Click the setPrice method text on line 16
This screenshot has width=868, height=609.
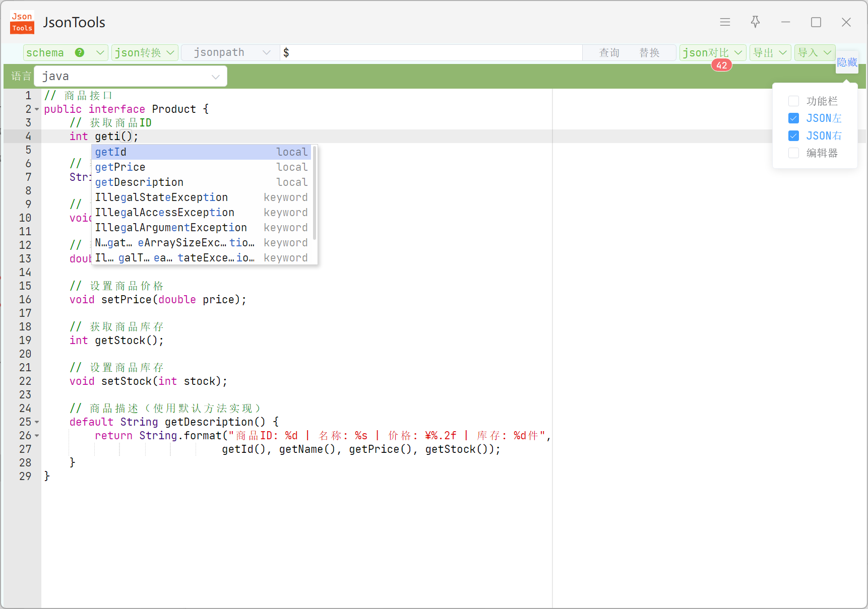click(x=127, y=300)
